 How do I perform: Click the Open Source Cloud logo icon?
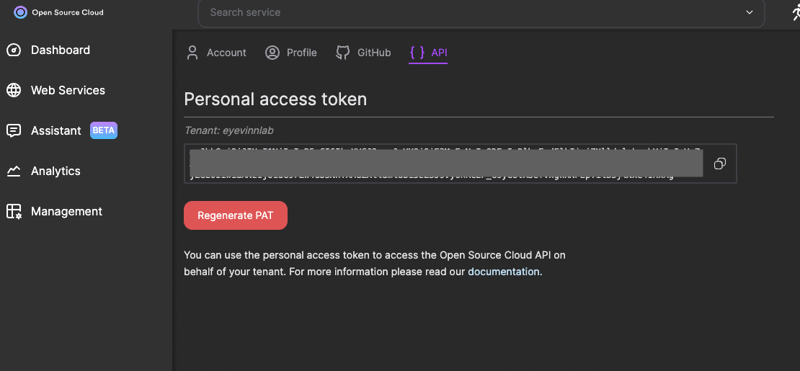point(20,12)
